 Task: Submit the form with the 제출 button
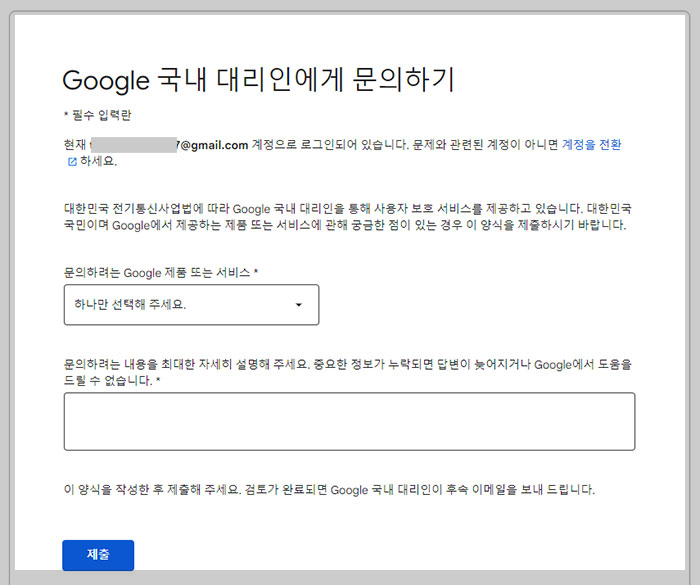coord(98,555)
